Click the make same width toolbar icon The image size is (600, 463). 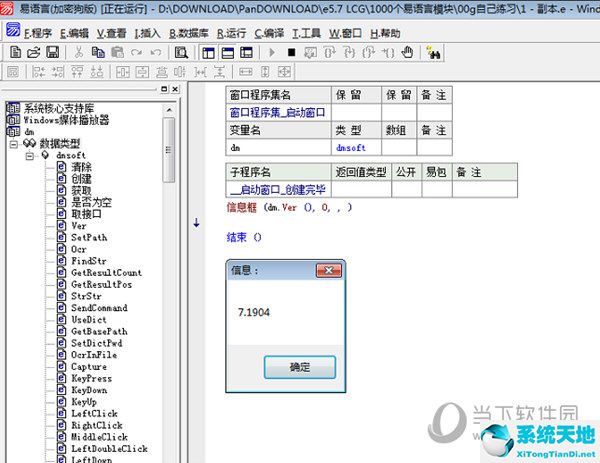coord(246,72)
